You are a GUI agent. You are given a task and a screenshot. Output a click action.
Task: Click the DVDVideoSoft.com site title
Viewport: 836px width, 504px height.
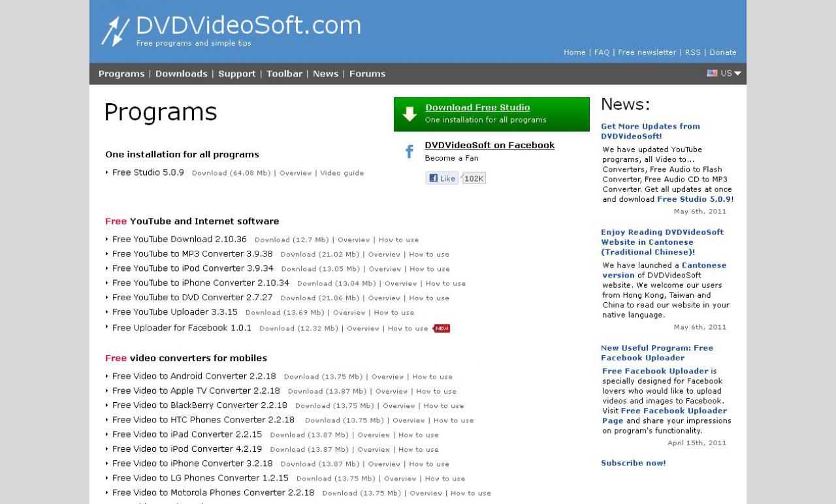pos(248,25)
